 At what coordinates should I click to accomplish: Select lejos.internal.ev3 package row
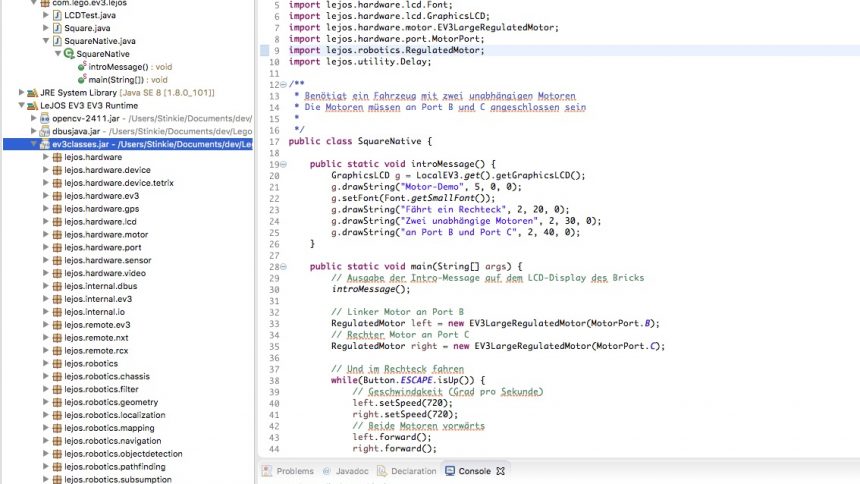click(98, 299)
